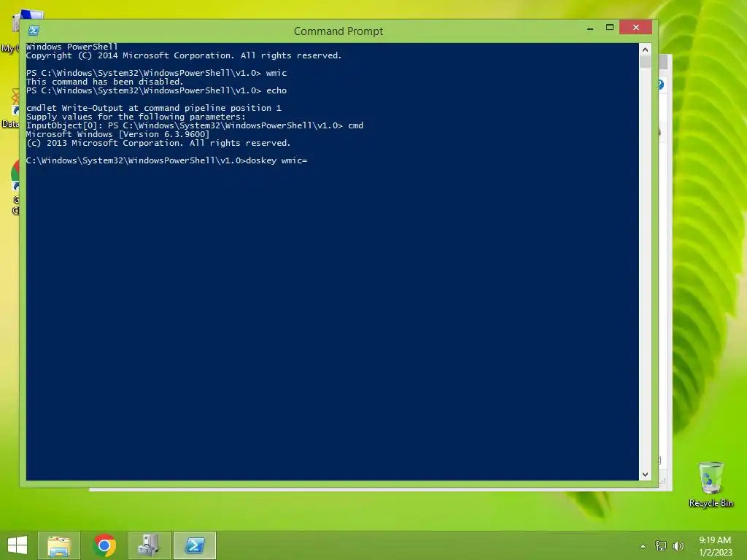Open the network tray icon
The height and width of the screenshot is (560, 747).
[660, 546]
